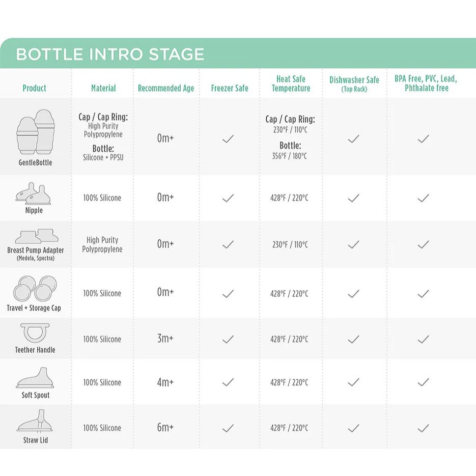The width and height of the screenshot is (476, 476).
Task: Click the Breast Pump Adapter icon
Action: coord(37,237)
